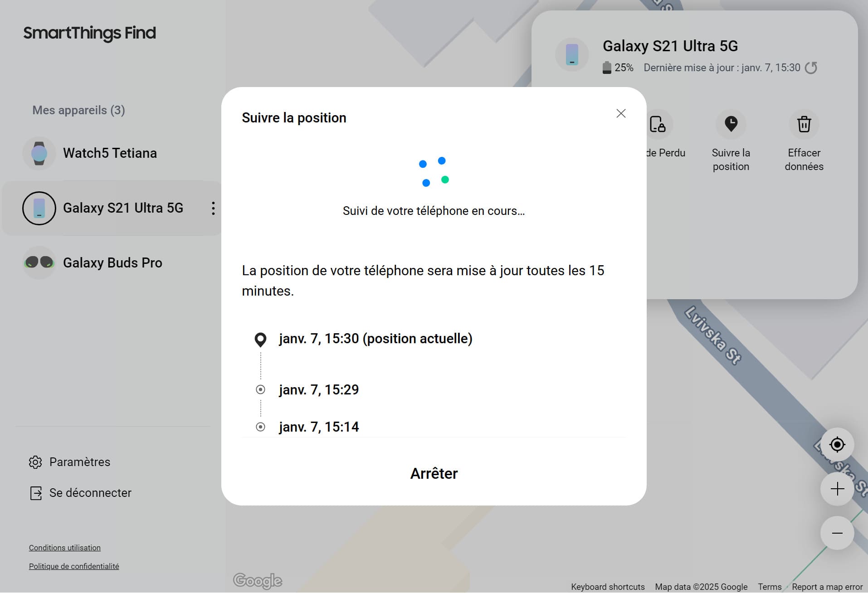Click the Suivre la position pin icon

tap(731, 124)
